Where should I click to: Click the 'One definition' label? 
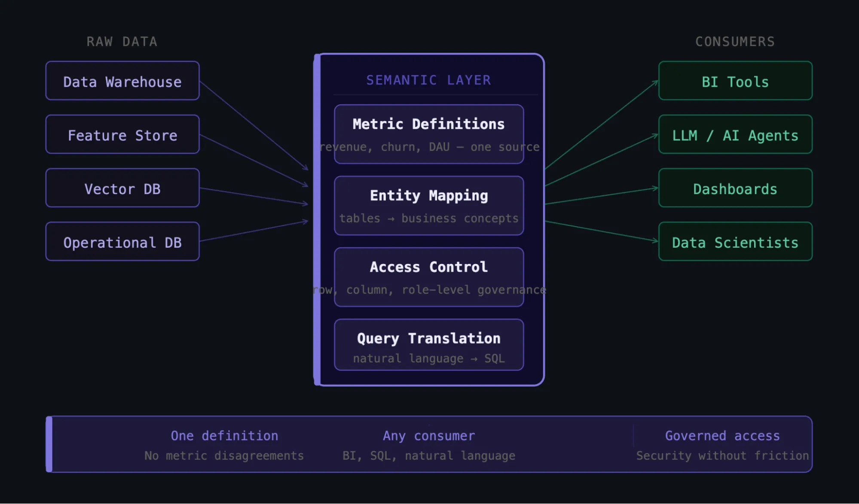(224, 436)
